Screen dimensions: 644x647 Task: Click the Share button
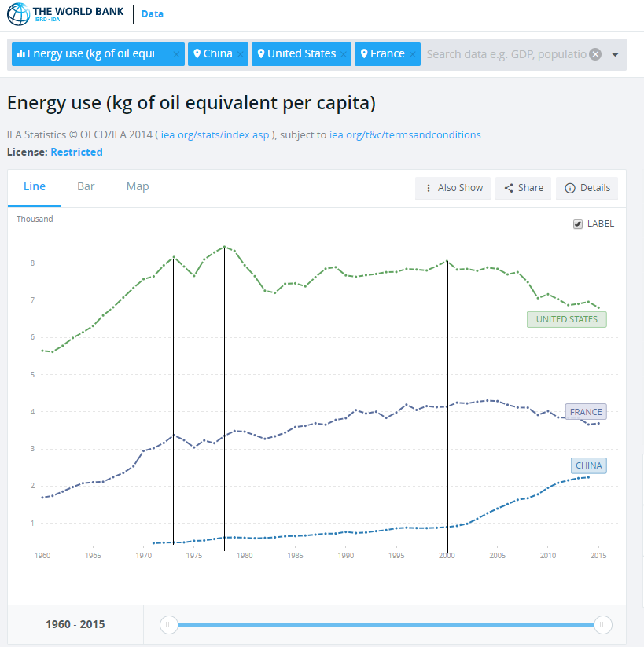(x=523, y=188)
